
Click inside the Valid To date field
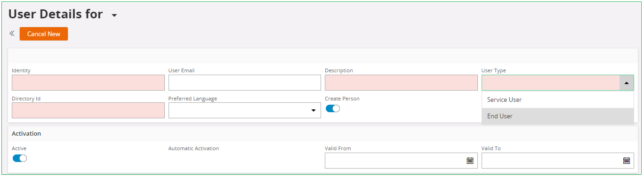click(x=558, y=161)
